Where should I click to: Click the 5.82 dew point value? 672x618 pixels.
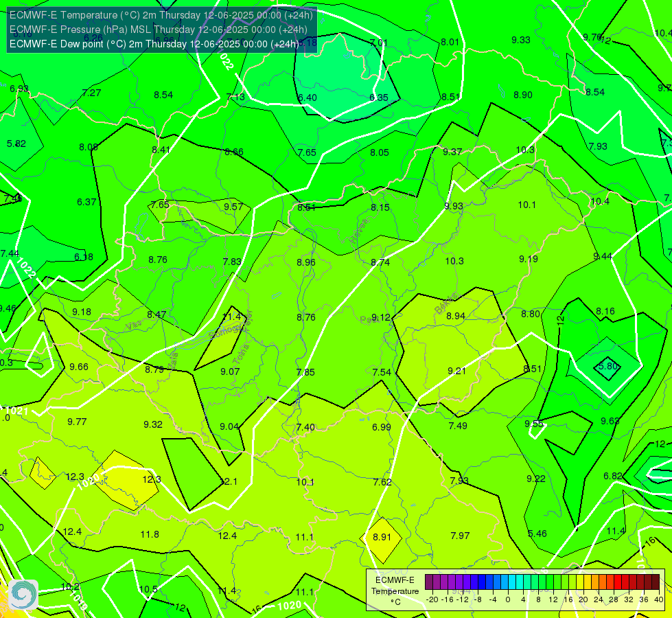tap(16, 144)
